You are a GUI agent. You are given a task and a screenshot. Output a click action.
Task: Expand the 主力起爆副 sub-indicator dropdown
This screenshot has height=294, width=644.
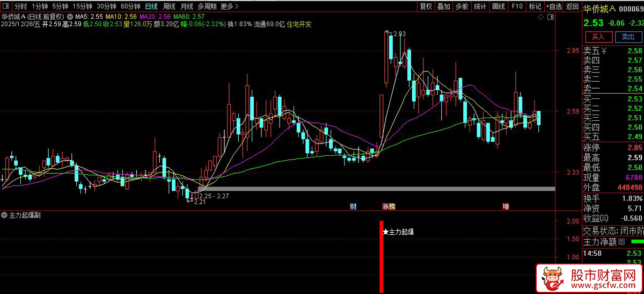tap(5, 215)
